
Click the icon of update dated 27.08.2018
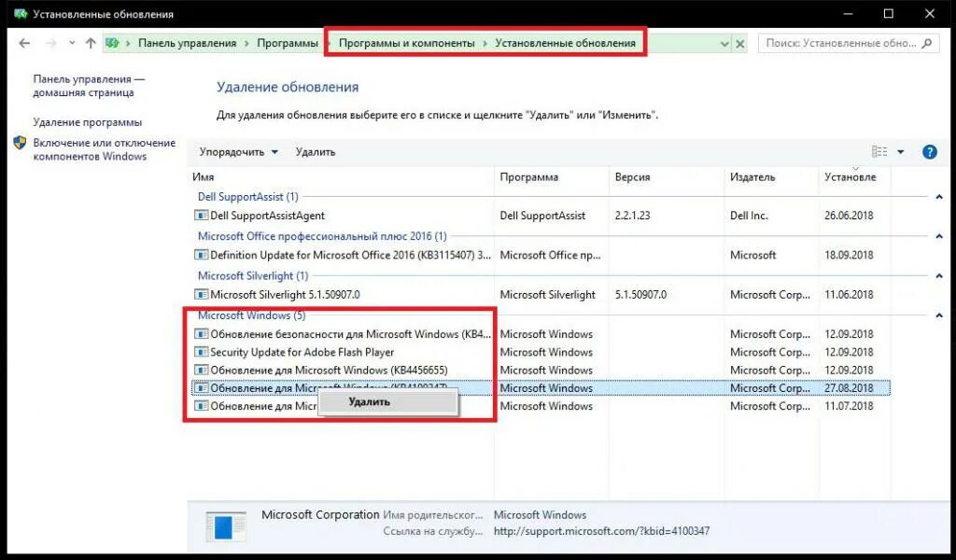coord(202,388)
